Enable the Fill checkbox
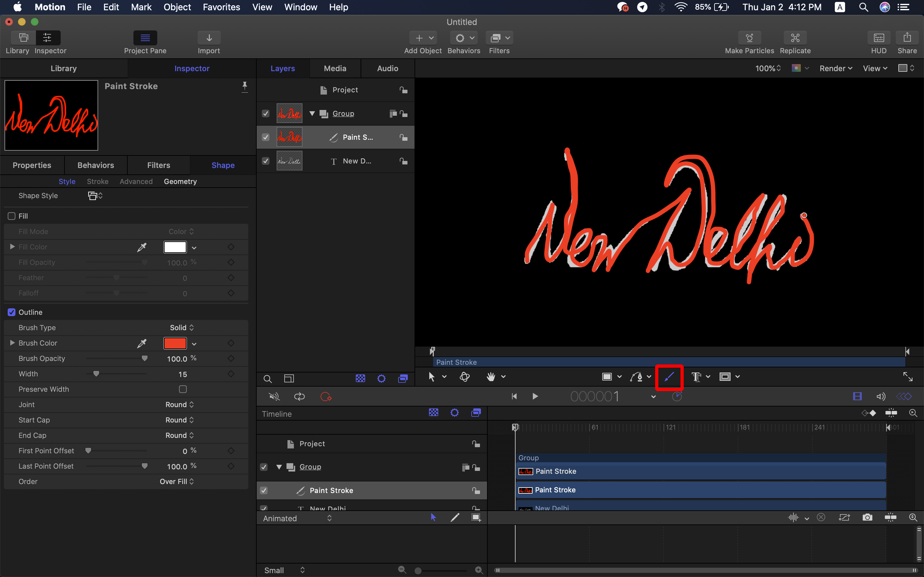Screen dimensions: 924x577 point(12,216)
